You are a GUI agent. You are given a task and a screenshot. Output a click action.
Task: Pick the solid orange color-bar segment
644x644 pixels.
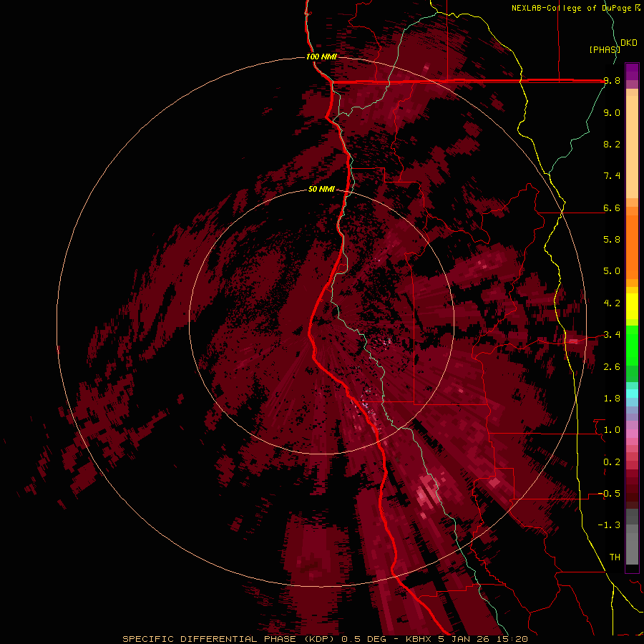[x=632, y=248]
